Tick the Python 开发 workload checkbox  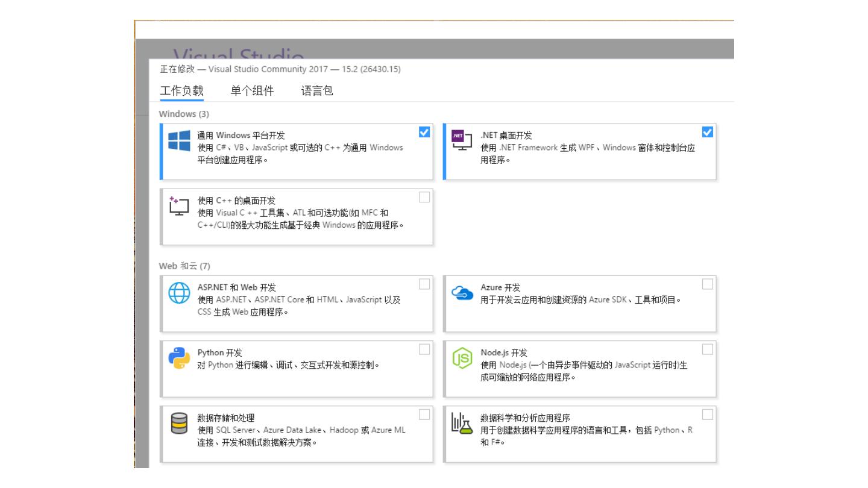tap(424, 349)
